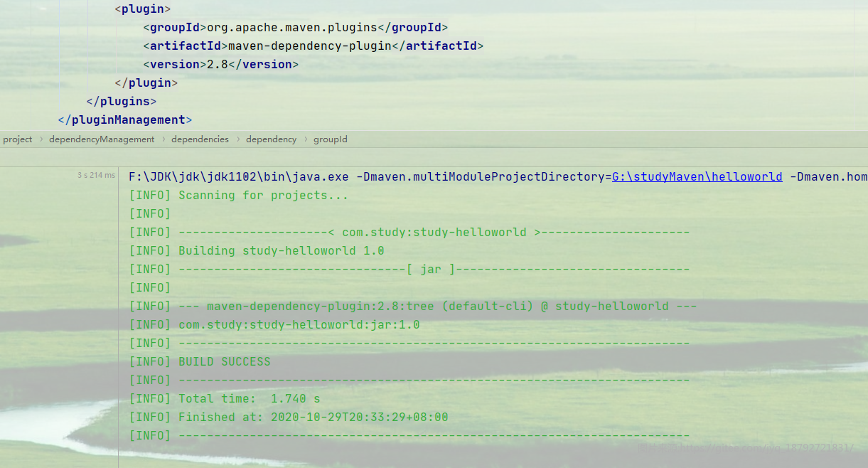Select the 'project' breadcrumb
The width and height of the screenshot is (868, 468).
[x=18, y=139]
